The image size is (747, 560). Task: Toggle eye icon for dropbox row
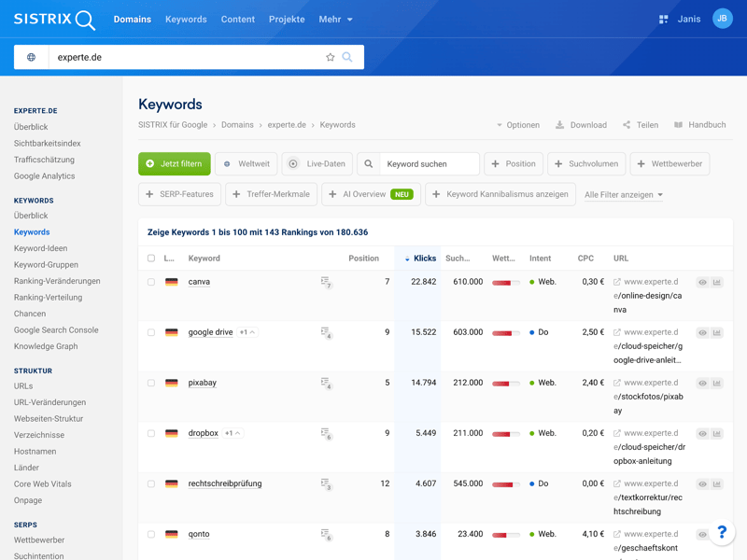point(702,433)
